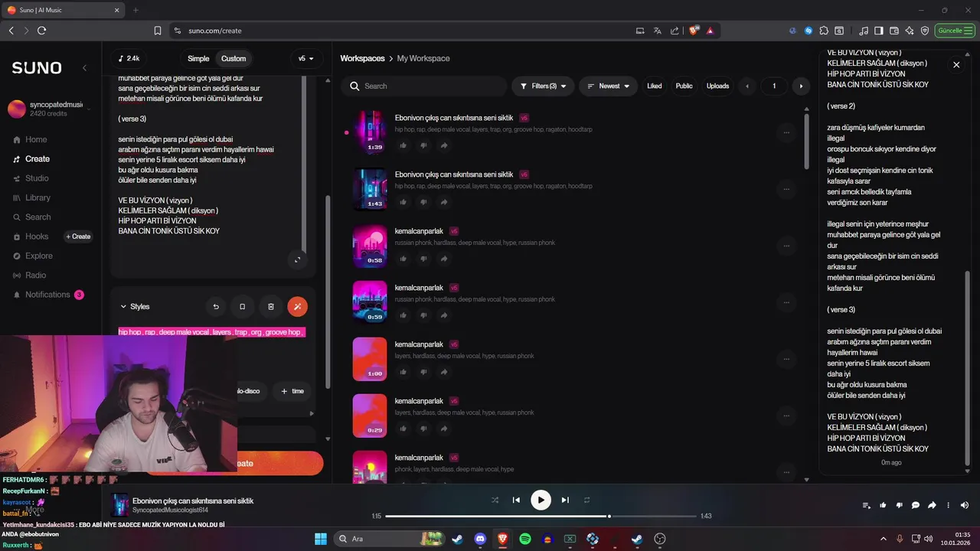Click the workspace Search field
Screen dimensions: 980x551
(x=423, y=86)
